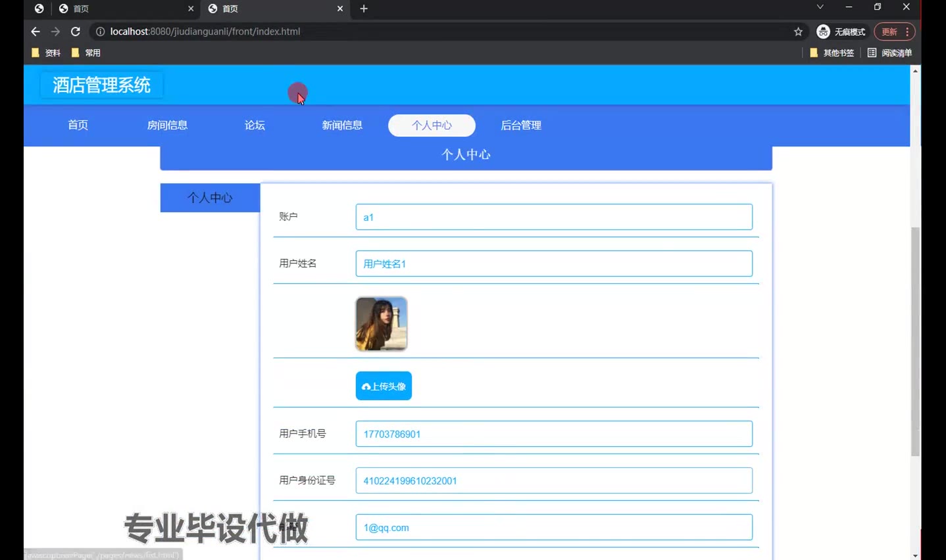Click the 用户姓名 label text
The width and height of the screenshot is (946, 560).
298,264
